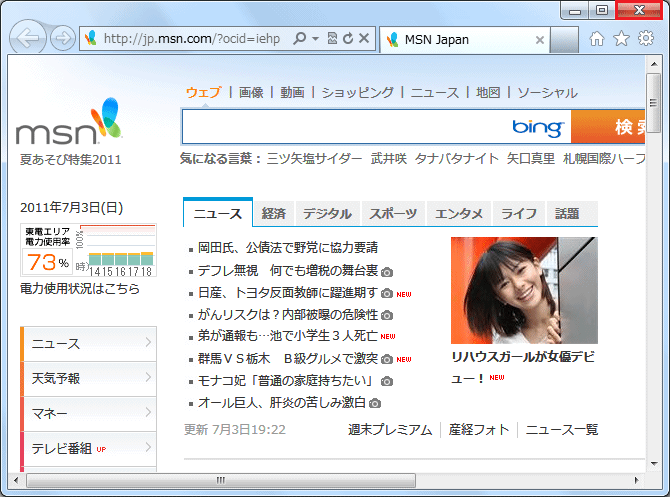Image resolution: width=670 pixels, height=497 pixels.
Task: Open the 電力使用状況はこちら link
Action: (80, 289)
